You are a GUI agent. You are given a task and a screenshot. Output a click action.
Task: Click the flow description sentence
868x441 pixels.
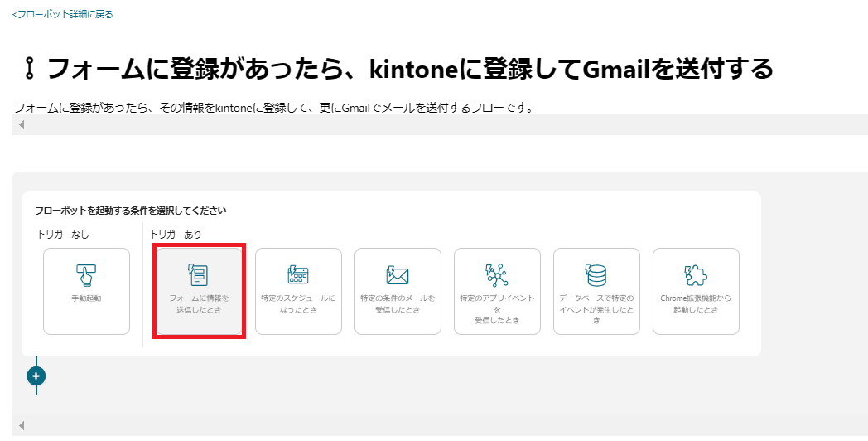pyautogui.click(x=273, y=108)
